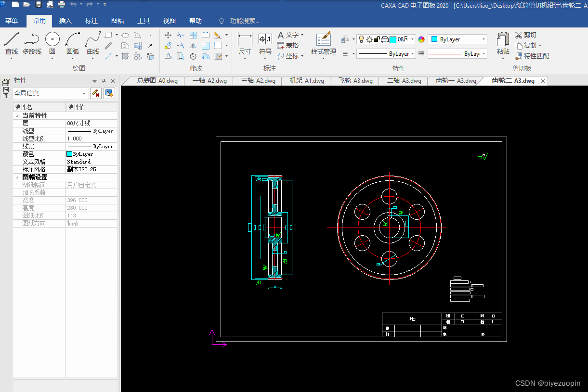Select the 圆 circle drawing tool
The image size is (588, 392).
click(x=52, y=45)
